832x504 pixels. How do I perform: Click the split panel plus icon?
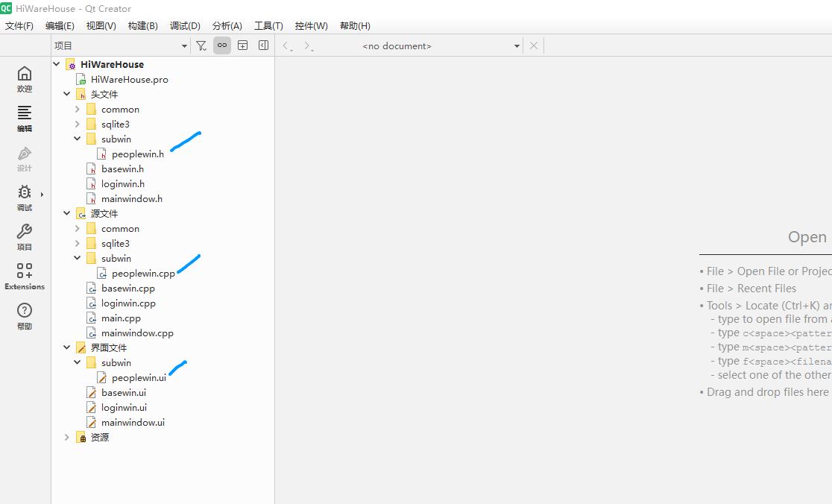pyautogui.click(x=242, y=45)
